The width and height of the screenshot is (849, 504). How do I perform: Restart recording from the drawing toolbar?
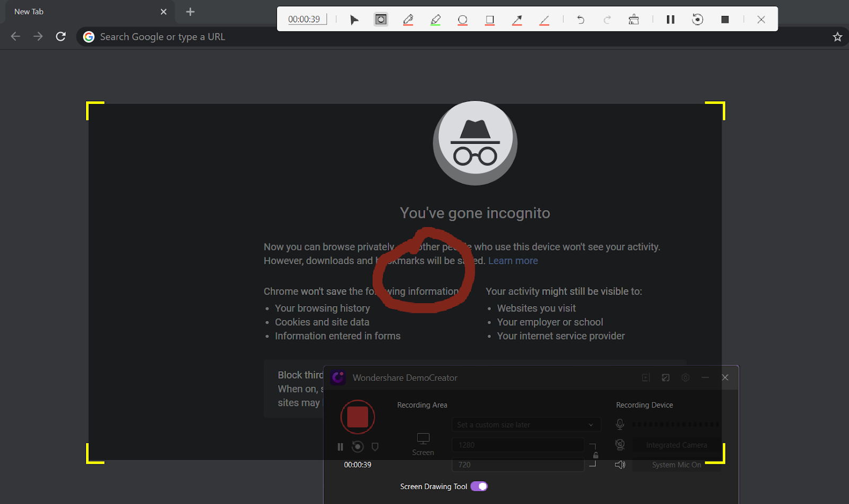pyautogui.click(x=698, y=20)
